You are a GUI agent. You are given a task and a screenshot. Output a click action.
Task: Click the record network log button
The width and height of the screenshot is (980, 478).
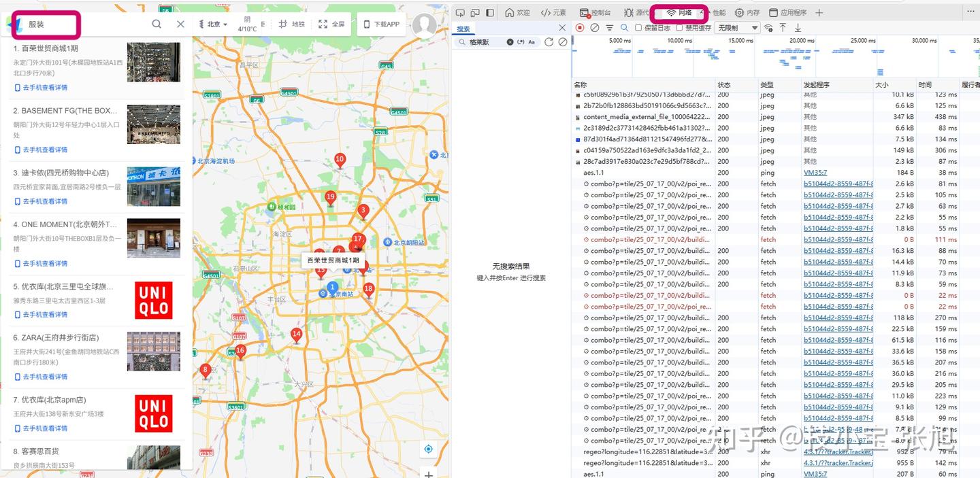pyautogui.click(x=580, y=28)
